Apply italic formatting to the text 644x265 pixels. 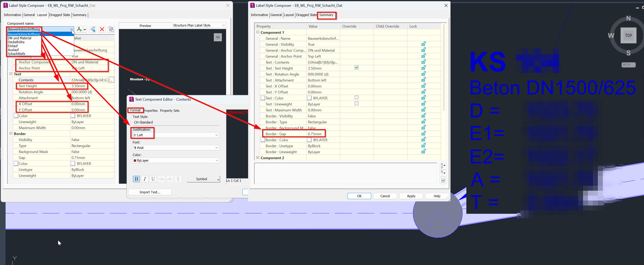point(145,179)
